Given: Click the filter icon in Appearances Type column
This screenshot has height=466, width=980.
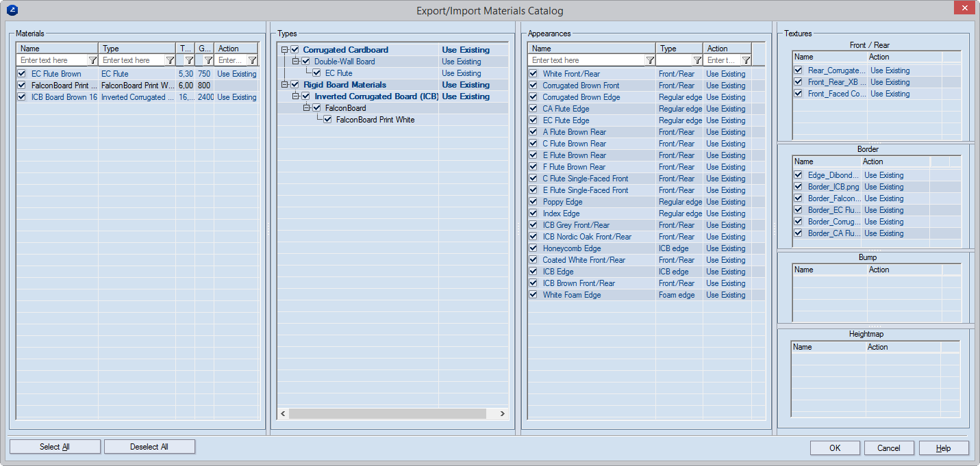Looking at the screenshot, I should 696,60.
